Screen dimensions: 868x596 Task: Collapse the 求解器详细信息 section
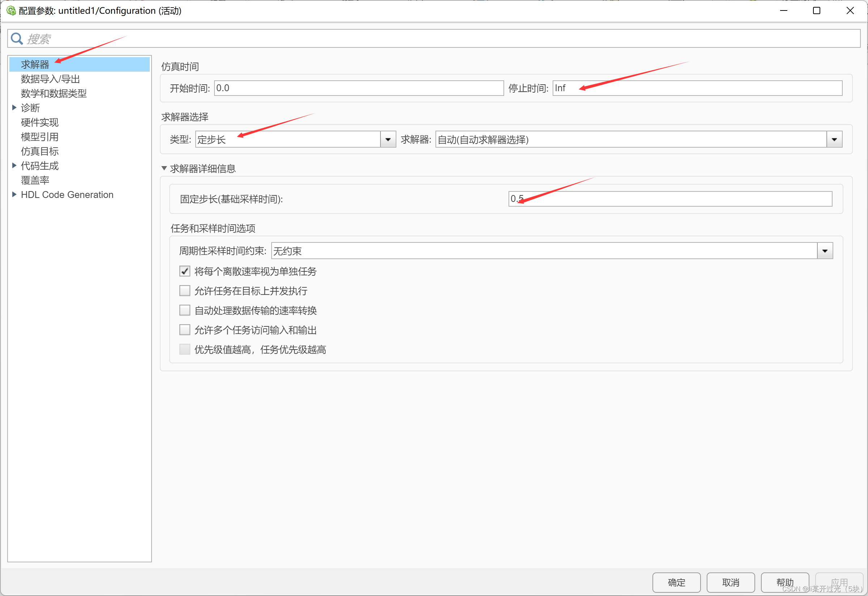(x=164, y=169)
